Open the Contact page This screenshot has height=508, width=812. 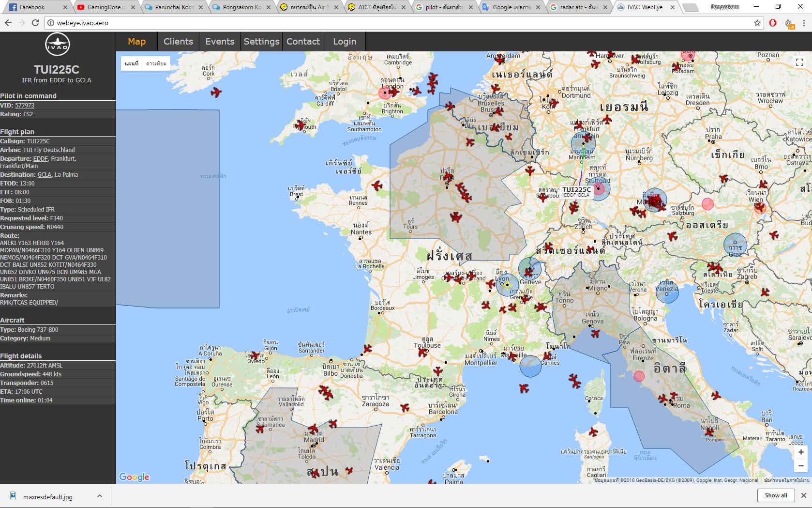click(x=303, y=42)
